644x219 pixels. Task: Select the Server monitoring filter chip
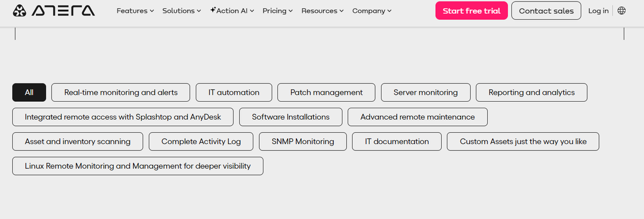(426, 92)
